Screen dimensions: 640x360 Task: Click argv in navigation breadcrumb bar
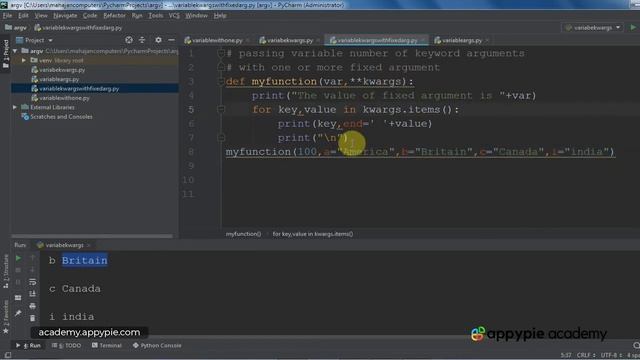coord(16,28)
